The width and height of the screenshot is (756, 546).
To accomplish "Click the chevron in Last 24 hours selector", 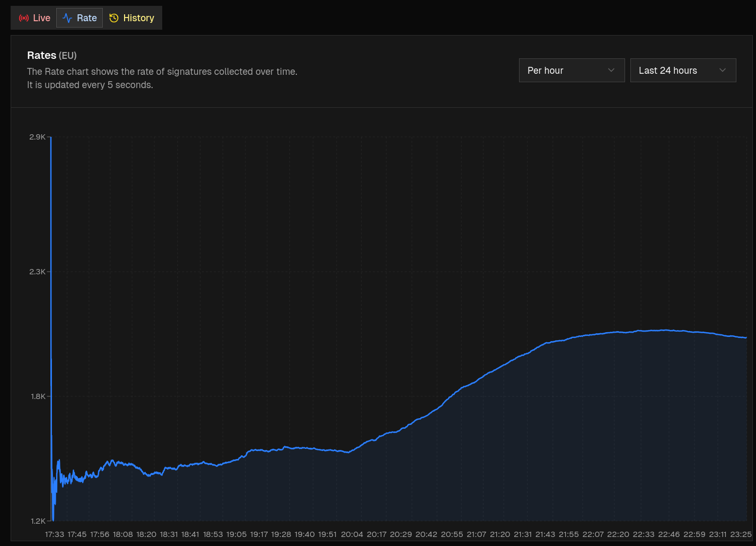I will coord(723,71).
